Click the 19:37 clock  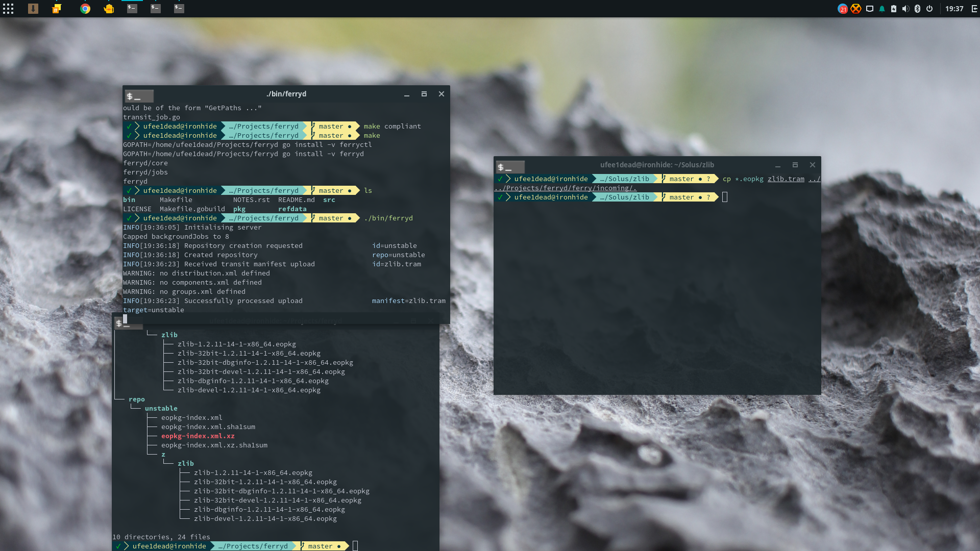954,9
